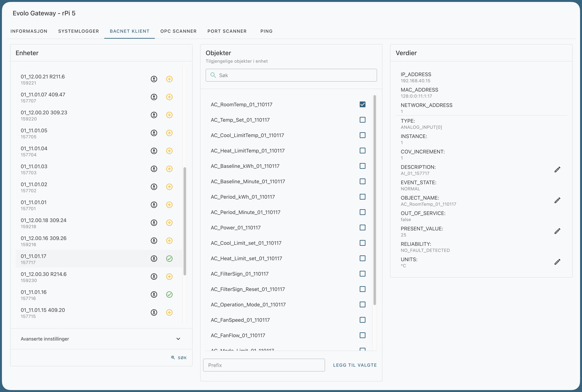582x392 pixels.
Task: Click the Enheter list scrollbar
Action: click(x=185, y=221)
